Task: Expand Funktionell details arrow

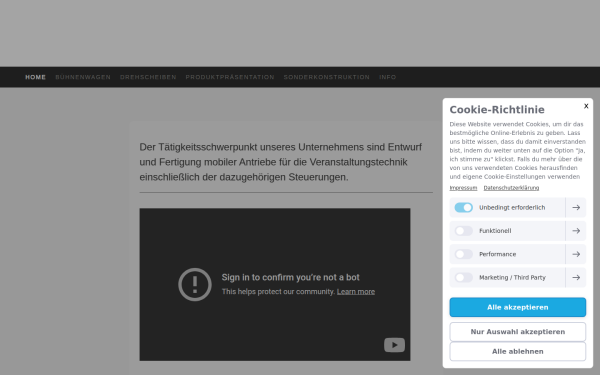Action: click(576, 231)
